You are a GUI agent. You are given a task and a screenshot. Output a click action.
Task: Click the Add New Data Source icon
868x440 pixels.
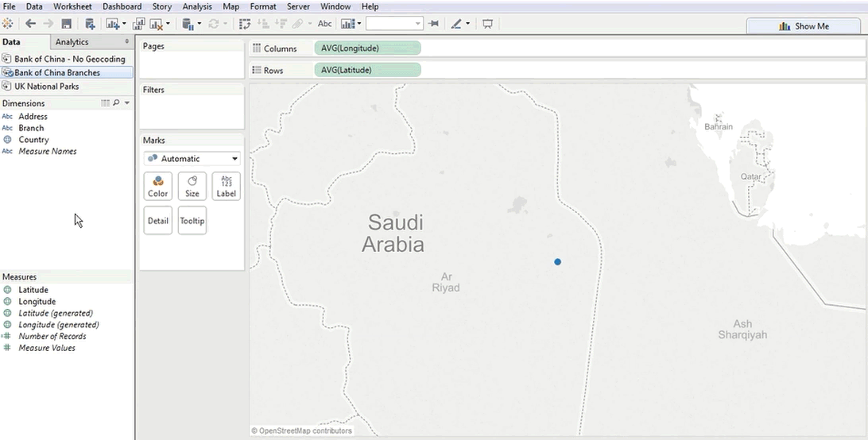[90, 24]
